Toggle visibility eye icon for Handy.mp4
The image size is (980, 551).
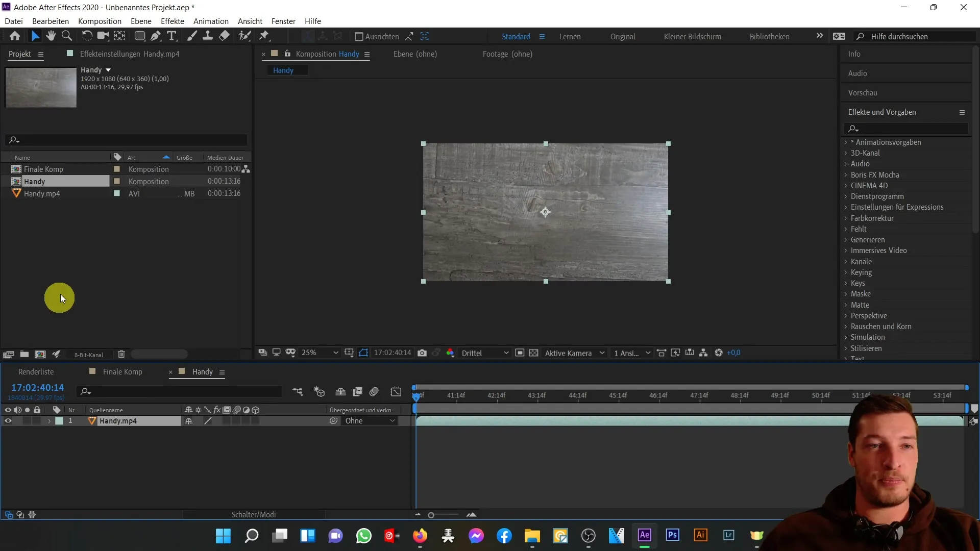(x=8, y=420)
